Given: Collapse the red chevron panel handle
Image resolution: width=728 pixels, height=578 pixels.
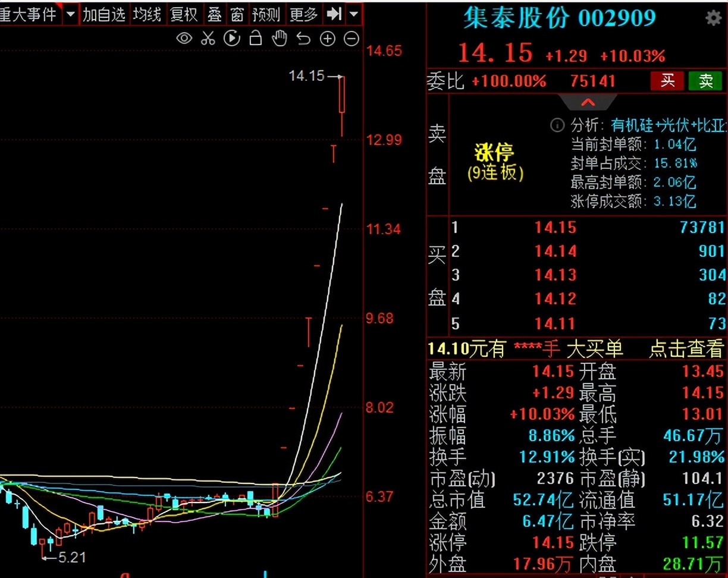Looking at the screenshot, I should tap(588, 102).
